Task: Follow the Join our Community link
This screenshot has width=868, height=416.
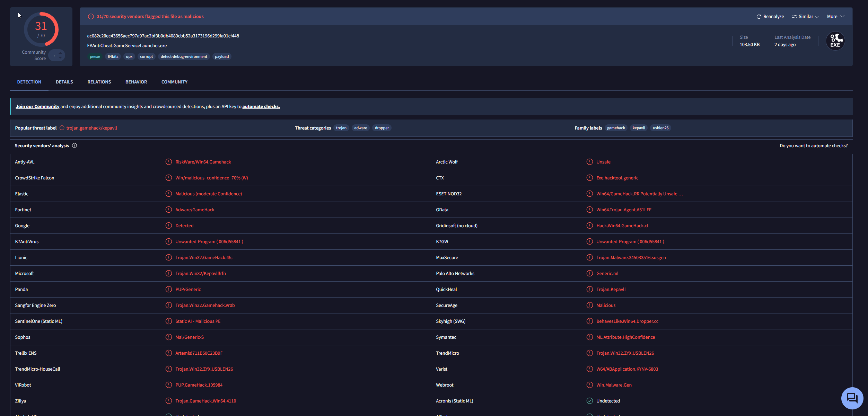Action: click(x=37, y=107)
